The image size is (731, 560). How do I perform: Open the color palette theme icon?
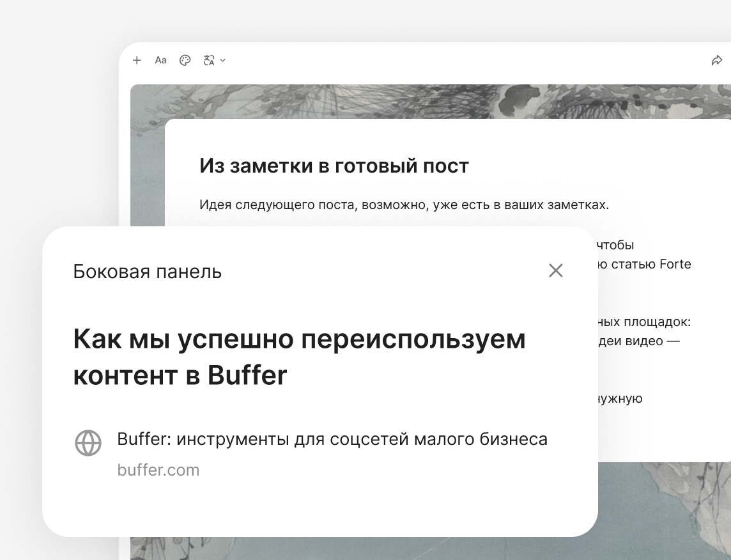click(185, 60)
